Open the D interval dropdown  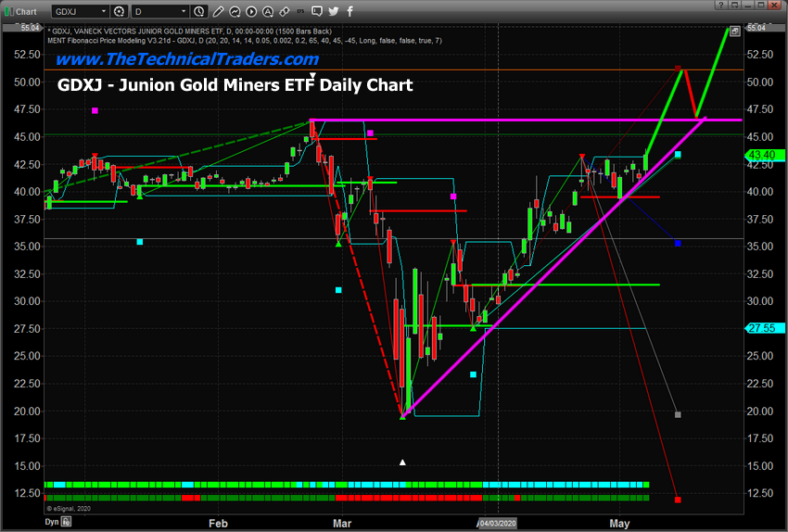(x=160, y=11)
